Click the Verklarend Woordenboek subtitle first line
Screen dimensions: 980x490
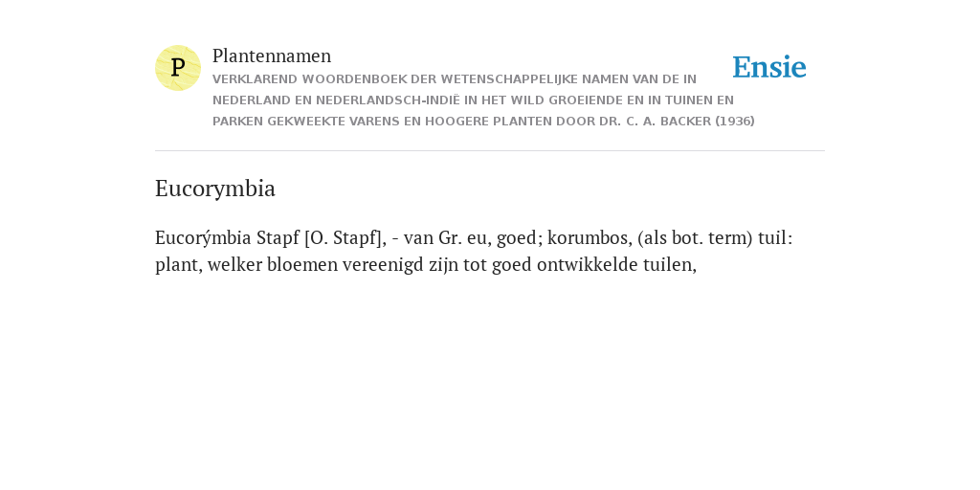455,79
